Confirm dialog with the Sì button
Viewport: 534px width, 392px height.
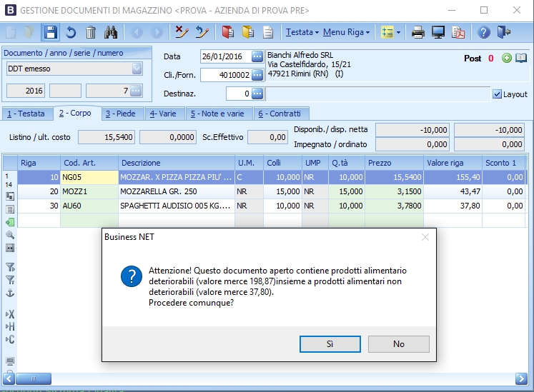[x=330, y=344]
